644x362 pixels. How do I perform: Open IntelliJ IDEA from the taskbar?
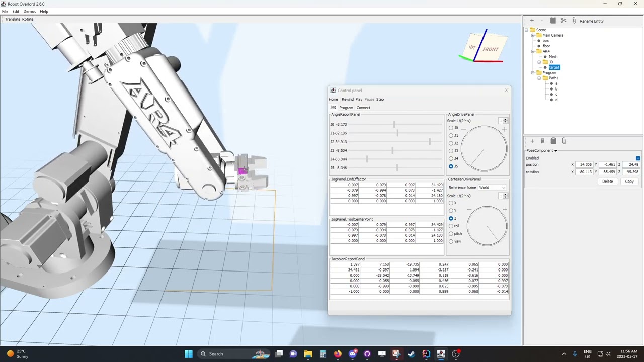pos(426,354)
